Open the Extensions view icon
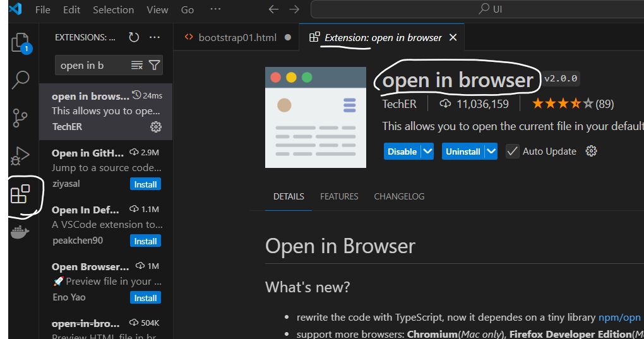The width and height of the screenshot is (644, 339). pos(20,194)
